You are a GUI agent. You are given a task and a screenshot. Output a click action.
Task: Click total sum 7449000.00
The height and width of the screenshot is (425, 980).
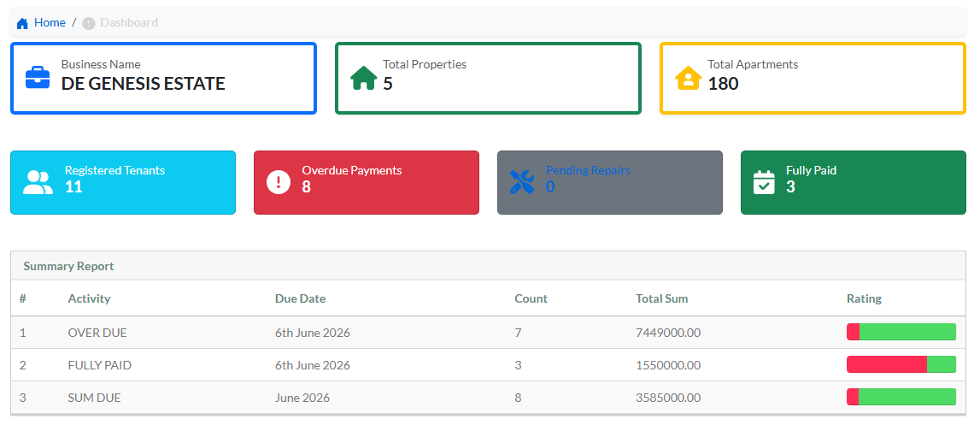click(x=668, y=333)
